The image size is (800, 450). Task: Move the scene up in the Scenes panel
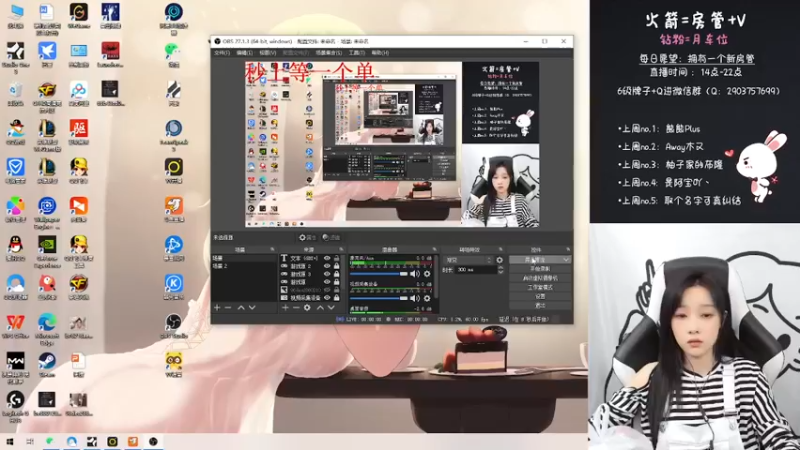tap(241, 308)
